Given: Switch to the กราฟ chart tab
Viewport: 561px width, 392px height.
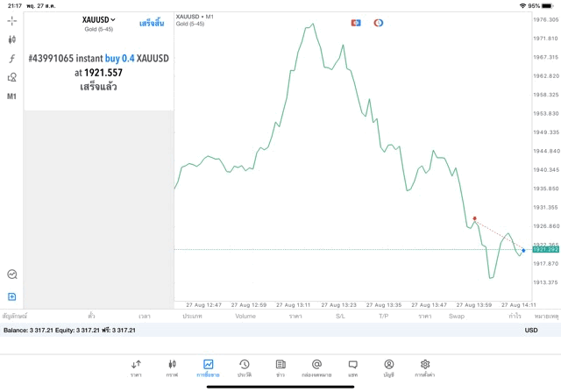Looking at the screenshot, I should 172,367.
